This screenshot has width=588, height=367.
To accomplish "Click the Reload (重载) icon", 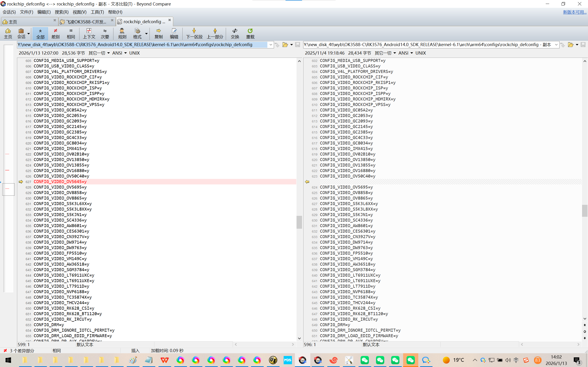I will coord(250,31).
